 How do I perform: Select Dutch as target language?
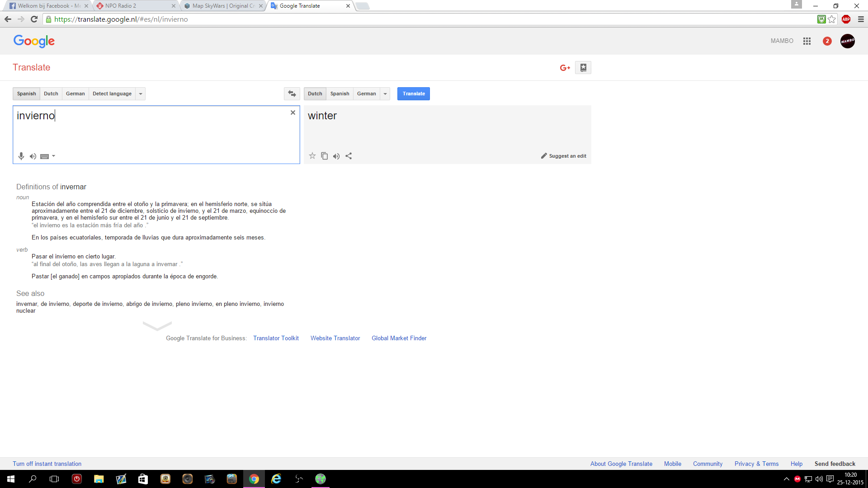(315, 94)
